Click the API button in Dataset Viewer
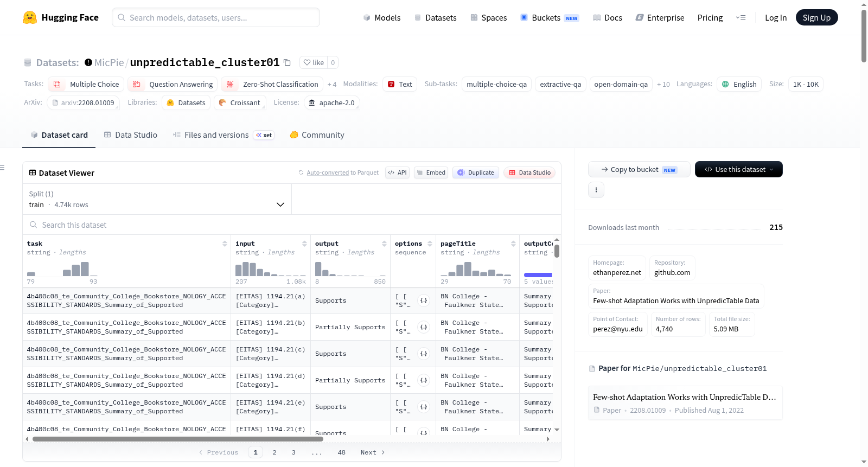This screenshot has height=467, width=868. coord(397,172)
